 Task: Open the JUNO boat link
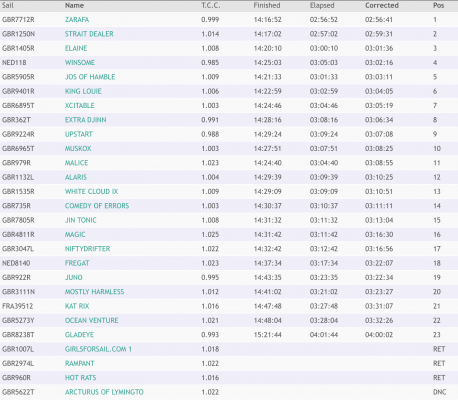tap(74, 278)
